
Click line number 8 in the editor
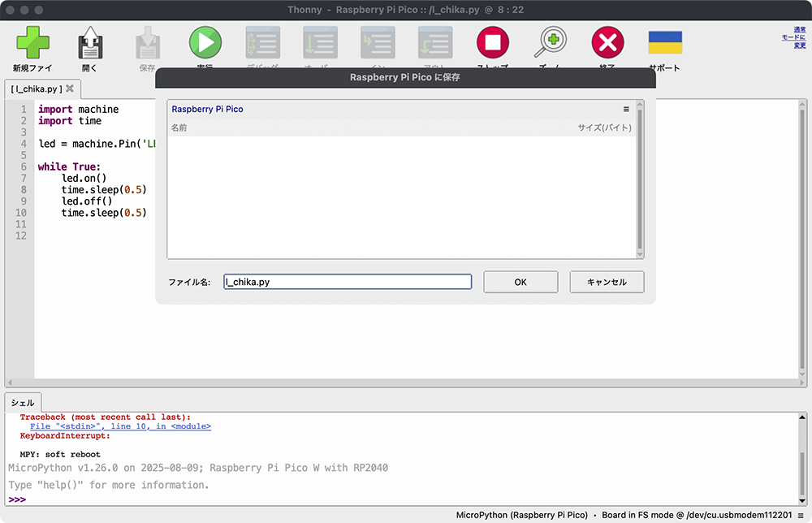click(x=24, y=189)
